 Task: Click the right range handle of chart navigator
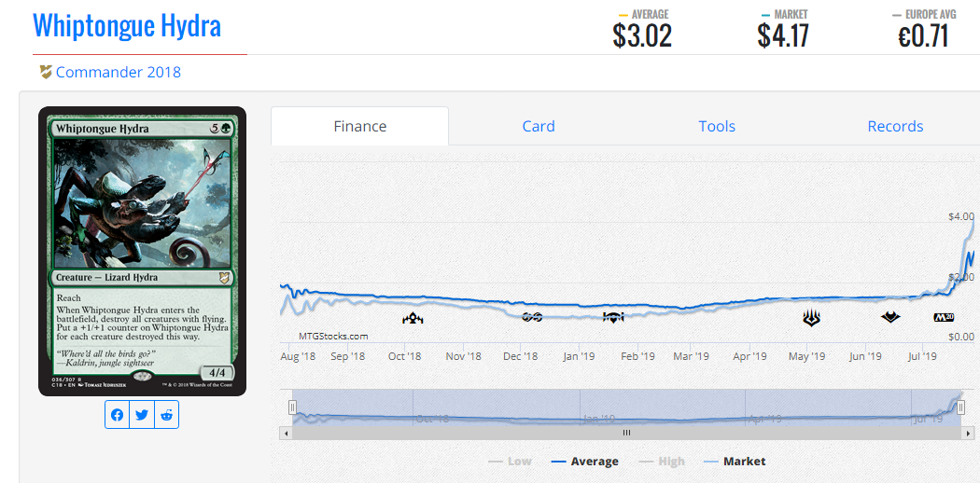[x=960, y=407]
